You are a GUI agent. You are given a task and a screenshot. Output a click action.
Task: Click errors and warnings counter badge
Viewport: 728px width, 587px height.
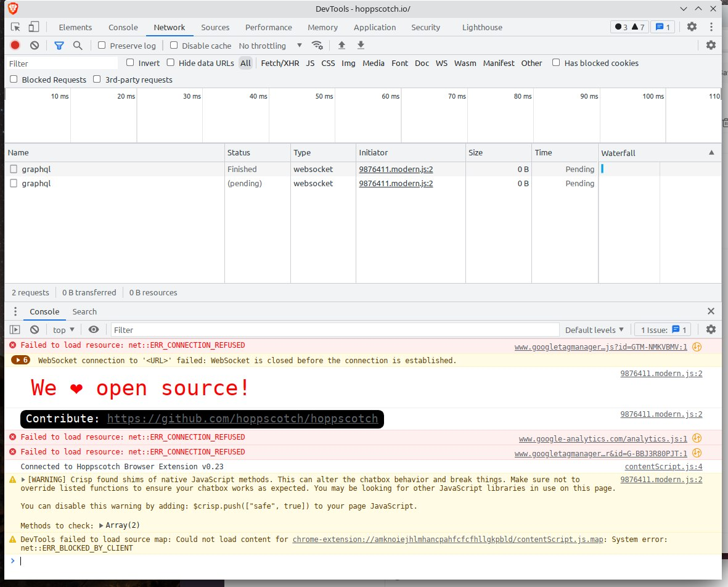pos(629,27)
